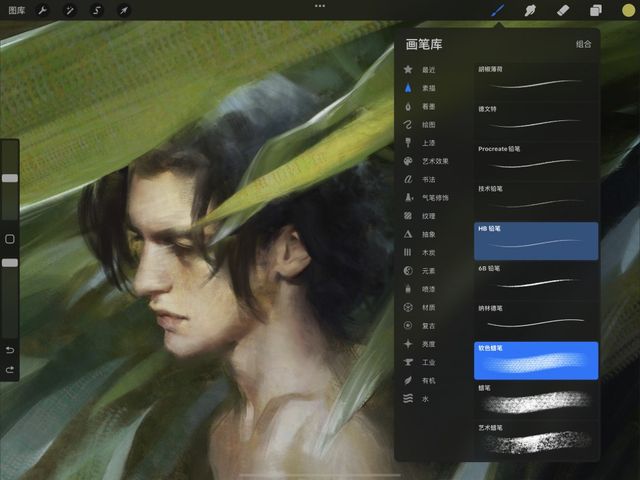Tap the three-dot menu at top center
The image size is (640, 480).
pyautogui.click(x=320, y=6)
